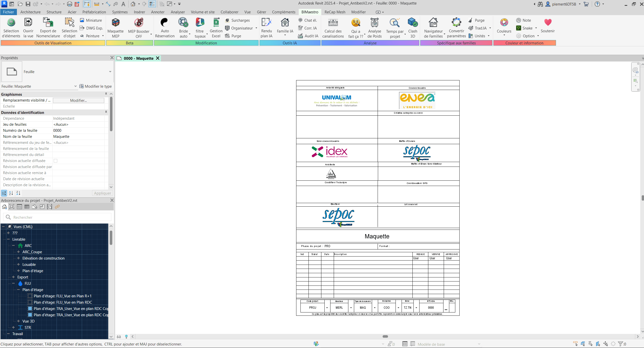Switch to the Systèmes ribbon tab
This screenshot has width=644, height=348.
[120, 12]
